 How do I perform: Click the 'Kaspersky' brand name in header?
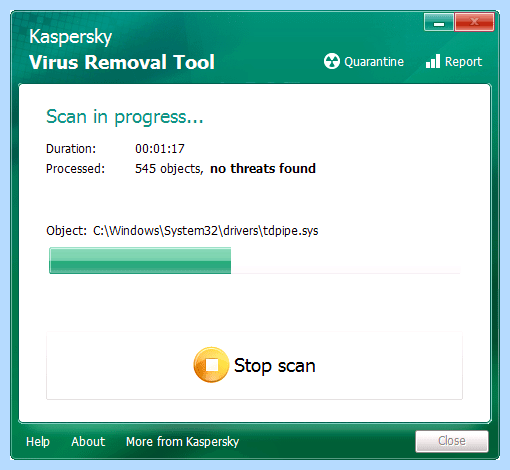coord(70,37)
